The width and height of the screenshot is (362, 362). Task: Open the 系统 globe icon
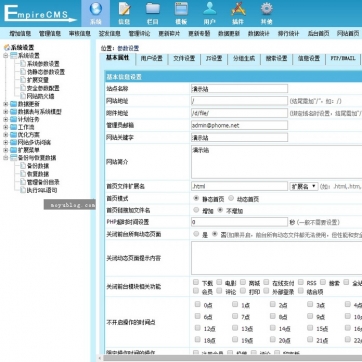click(x=96, y=9)
